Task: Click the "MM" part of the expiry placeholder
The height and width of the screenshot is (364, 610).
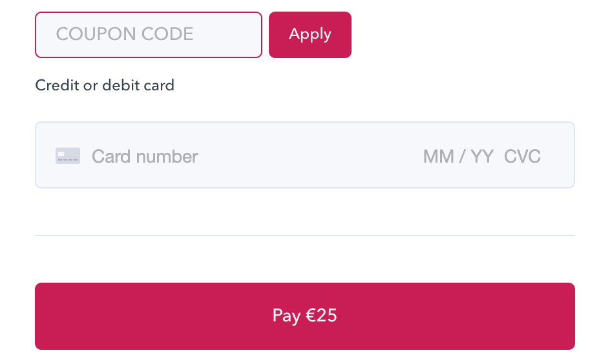Action: point(438,156)
